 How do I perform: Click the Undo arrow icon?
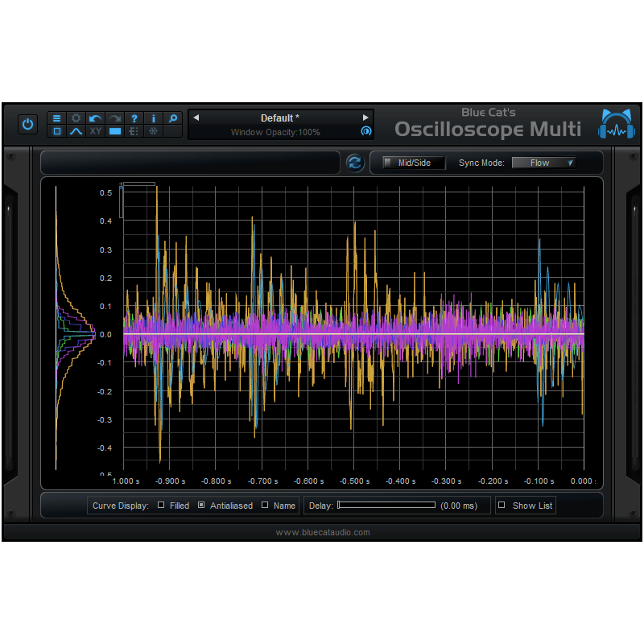pyautogui.click(x=95, y=118)
